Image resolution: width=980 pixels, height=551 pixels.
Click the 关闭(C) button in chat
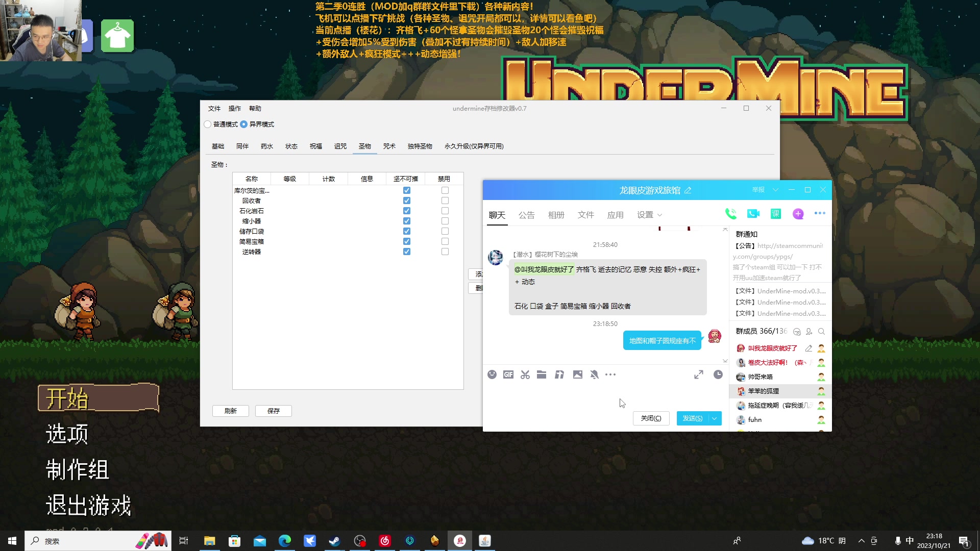pyautogui.click(x=651, y=418)
